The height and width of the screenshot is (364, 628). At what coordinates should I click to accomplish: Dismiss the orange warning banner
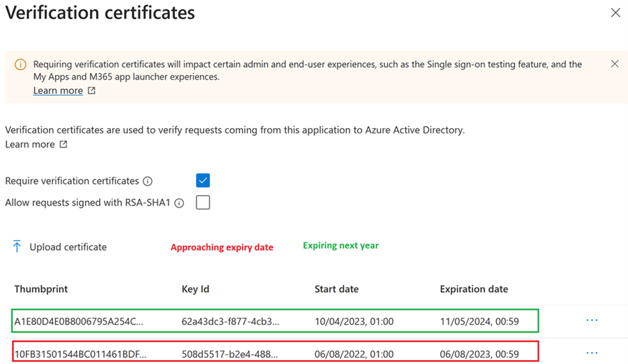coord(615,64)
